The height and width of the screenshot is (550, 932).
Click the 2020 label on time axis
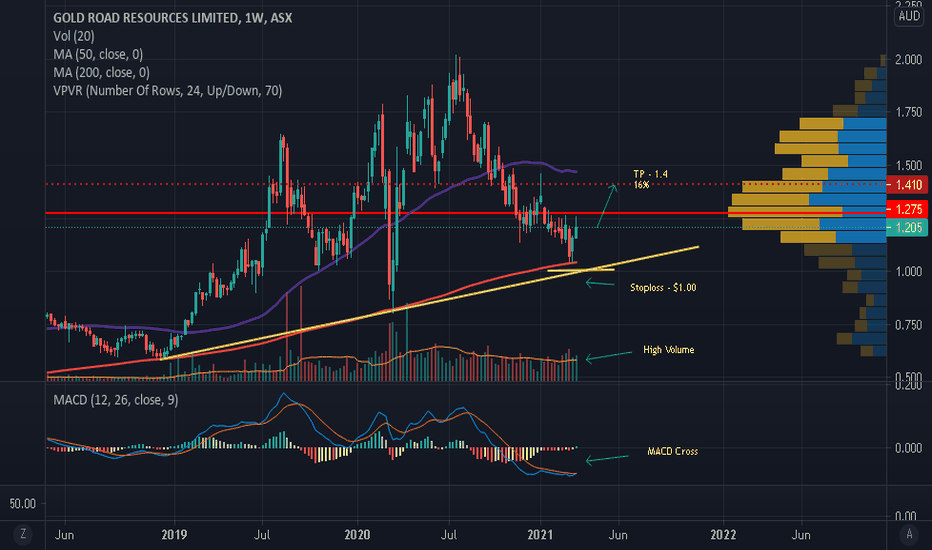(x=357, y=535)
